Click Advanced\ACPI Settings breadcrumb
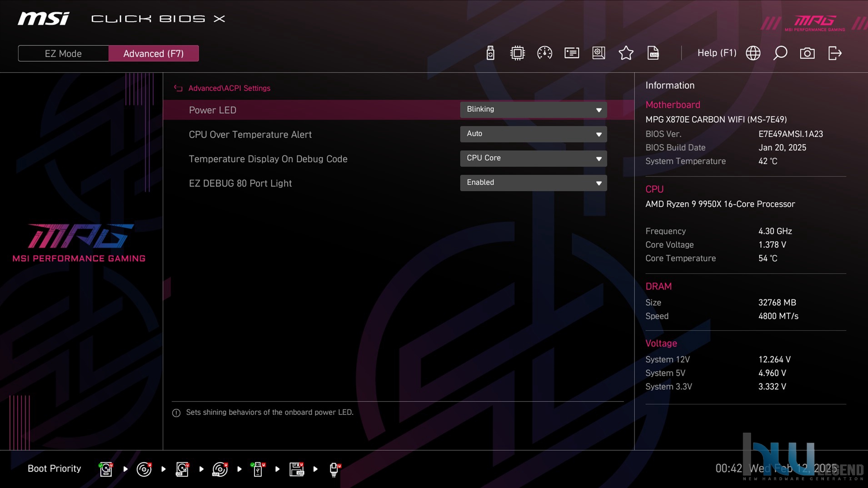The image size is (868, 488). (x=229, y=88)
